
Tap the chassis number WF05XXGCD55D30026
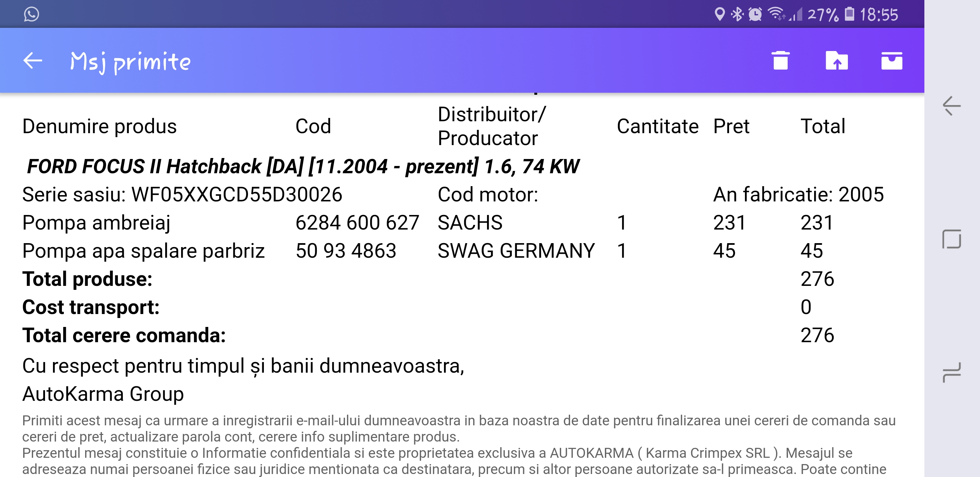coord(236,194)
